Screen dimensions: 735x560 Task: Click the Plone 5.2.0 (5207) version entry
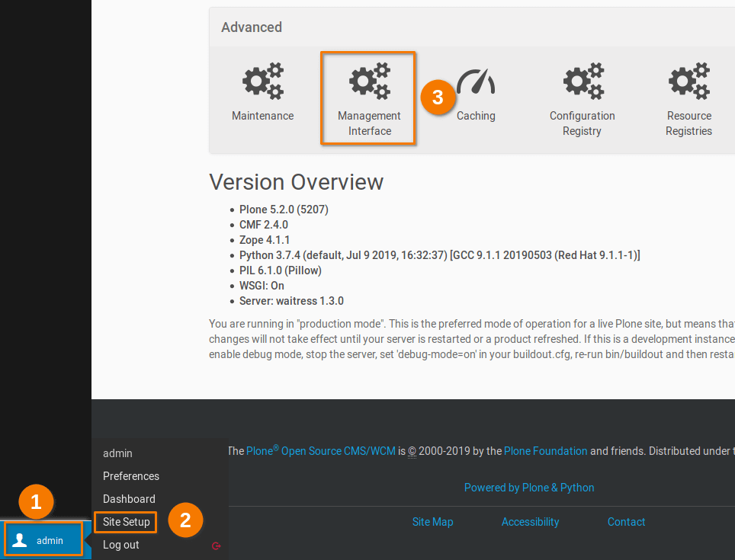(x=284, y=210)
